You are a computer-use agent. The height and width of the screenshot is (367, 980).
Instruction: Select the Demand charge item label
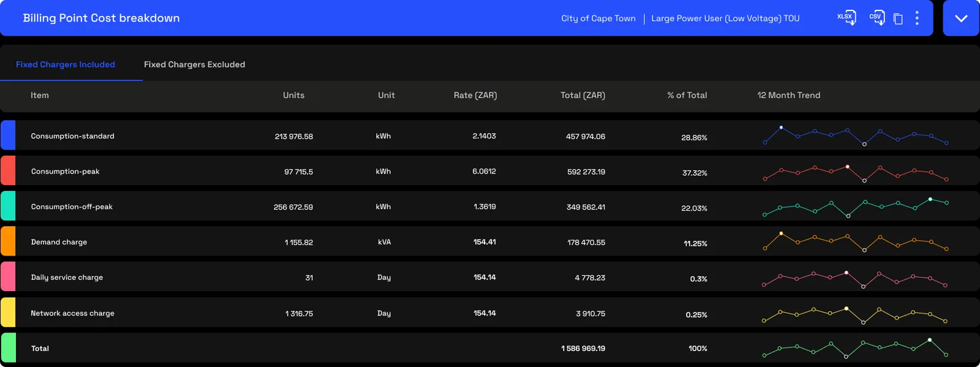point(59,242)
